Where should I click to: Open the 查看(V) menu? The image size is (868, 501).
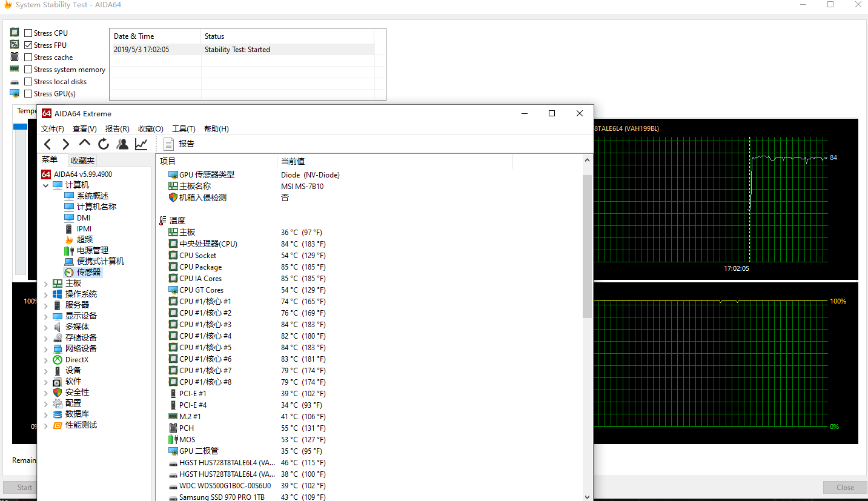(85, 128)
